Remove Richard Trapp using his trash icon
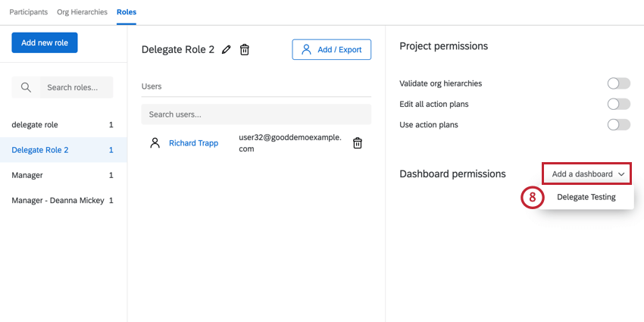 (358, 143)
